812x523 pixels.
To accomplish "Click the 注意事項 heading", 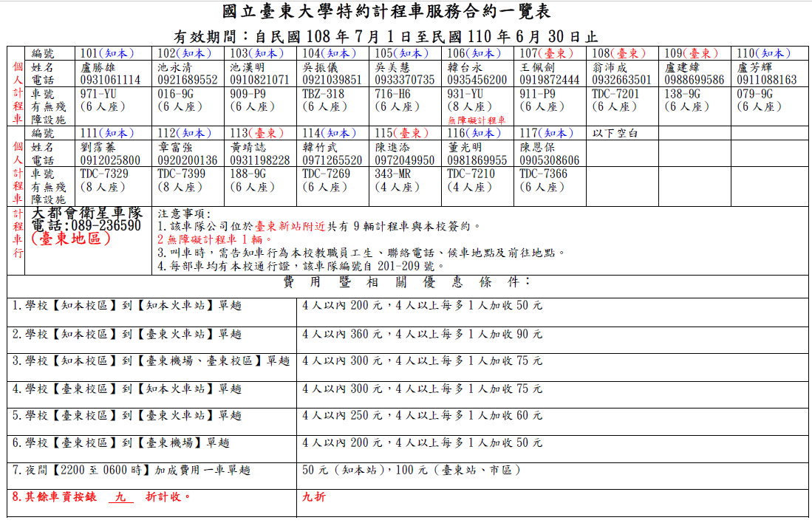I will (x=184, y=213).
